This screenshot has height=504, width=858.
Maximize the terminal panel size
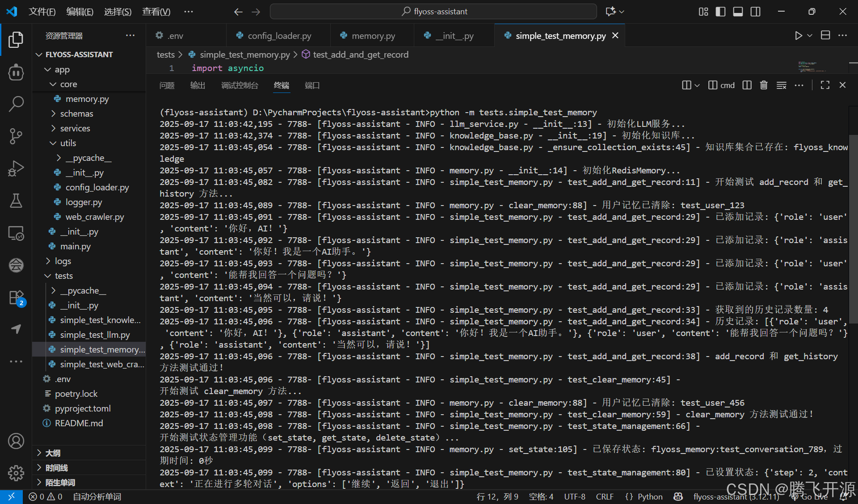(825, 85)
